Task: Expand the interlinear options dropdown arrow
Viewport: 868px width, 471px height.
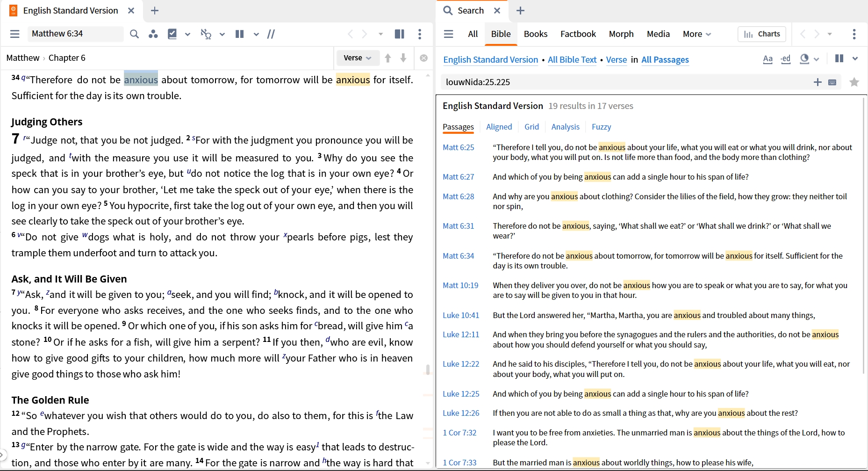Action: [222, 34]
